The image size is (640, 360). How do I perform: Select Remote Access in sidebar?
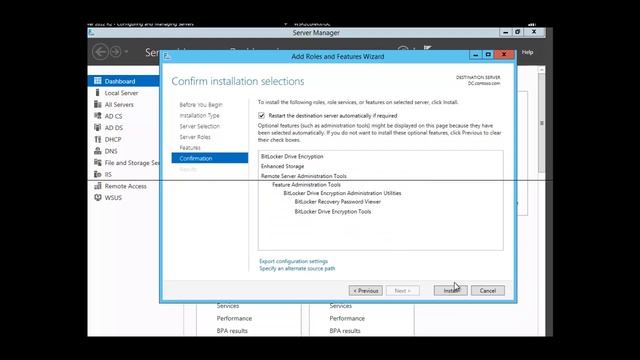(125, 186)
